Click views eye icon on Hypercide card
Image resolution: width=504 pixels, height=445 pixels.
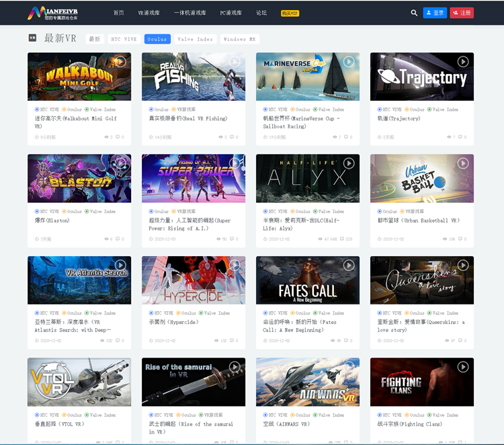pyautogui.click(x=216, y=341)
